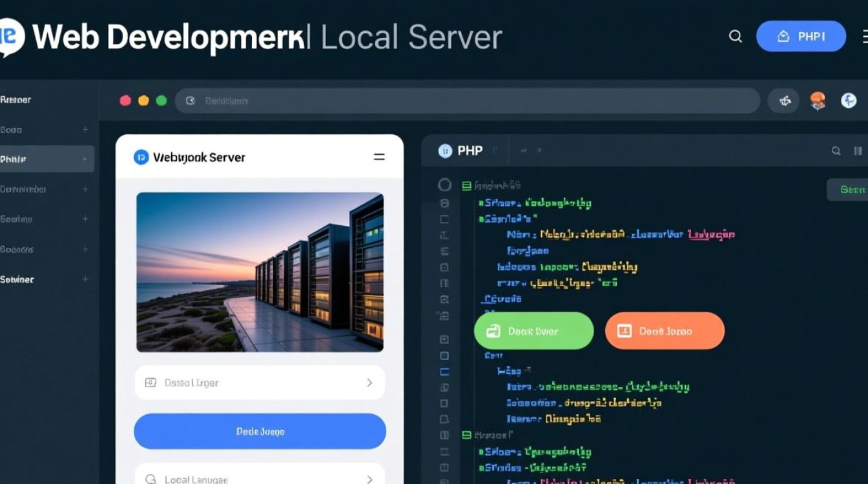Image resolution: width=868 pixels, height=484 pixels.
Task: Toggle the circle marker atop the editor gutter
Action: click(444, 185)
